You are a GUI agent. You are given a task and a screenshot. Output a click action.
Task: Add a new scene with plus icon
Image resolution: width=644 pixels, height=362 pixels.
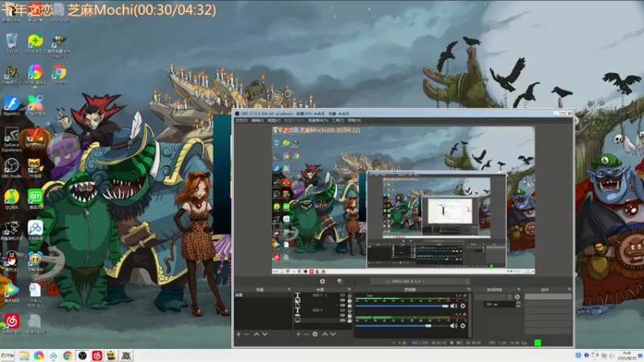(238, 334)
